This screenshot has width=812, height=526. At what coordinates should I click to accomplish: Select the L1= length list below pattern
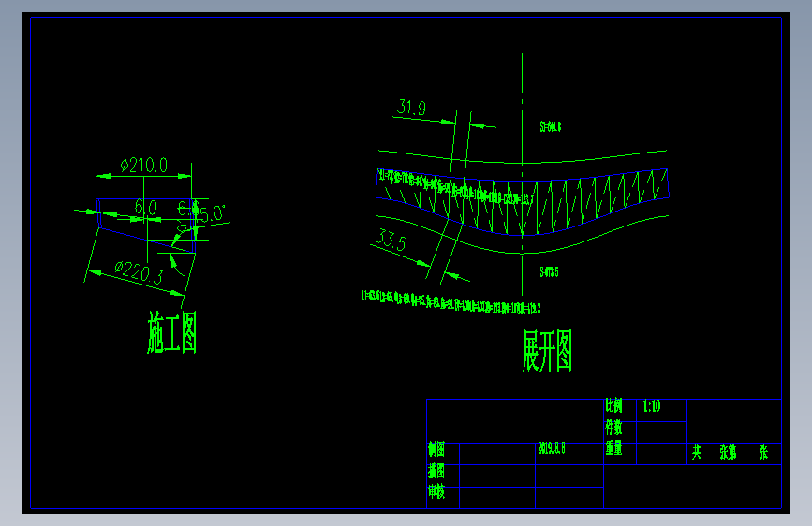point(451,301)
